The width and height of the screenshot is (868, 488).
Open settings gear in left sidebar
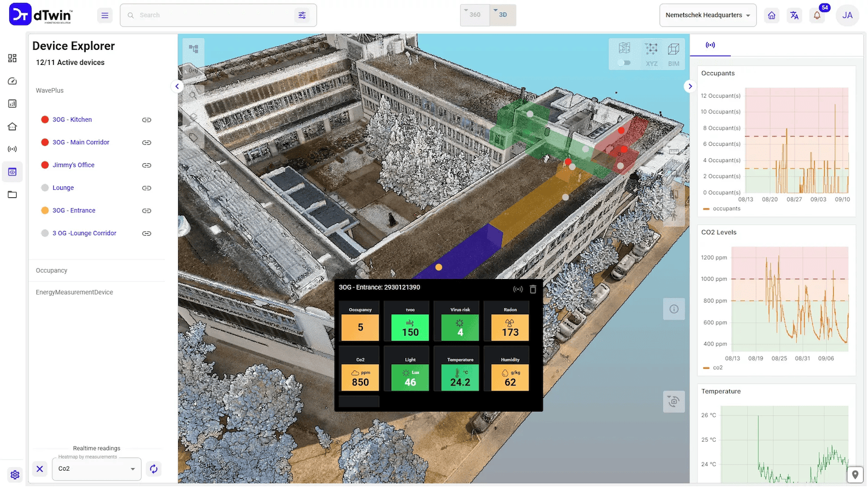click(15, 475)
